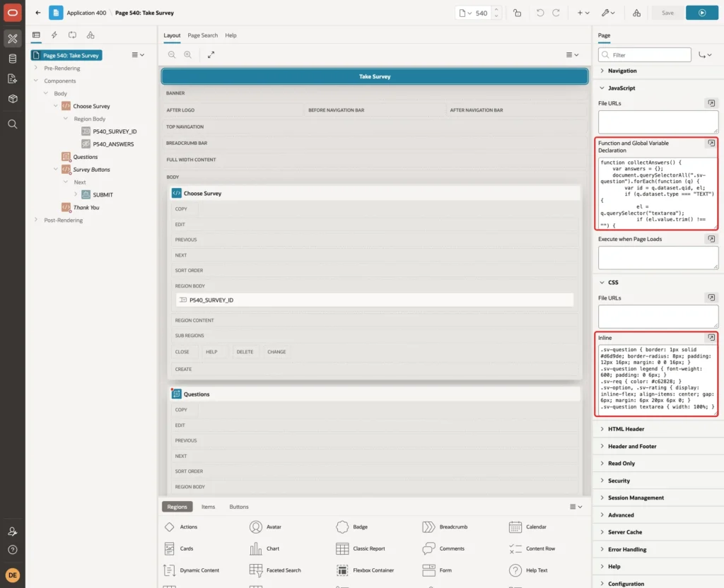Collapse the CSS property group
This screenshot has width=724, height=588.
click(x=602, y=283)
